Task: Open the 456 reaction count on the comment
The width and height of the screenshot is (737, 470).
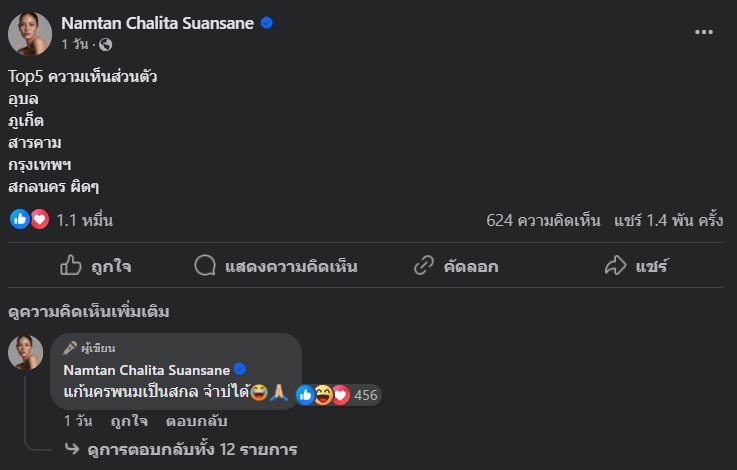Action: click(366, 395)
